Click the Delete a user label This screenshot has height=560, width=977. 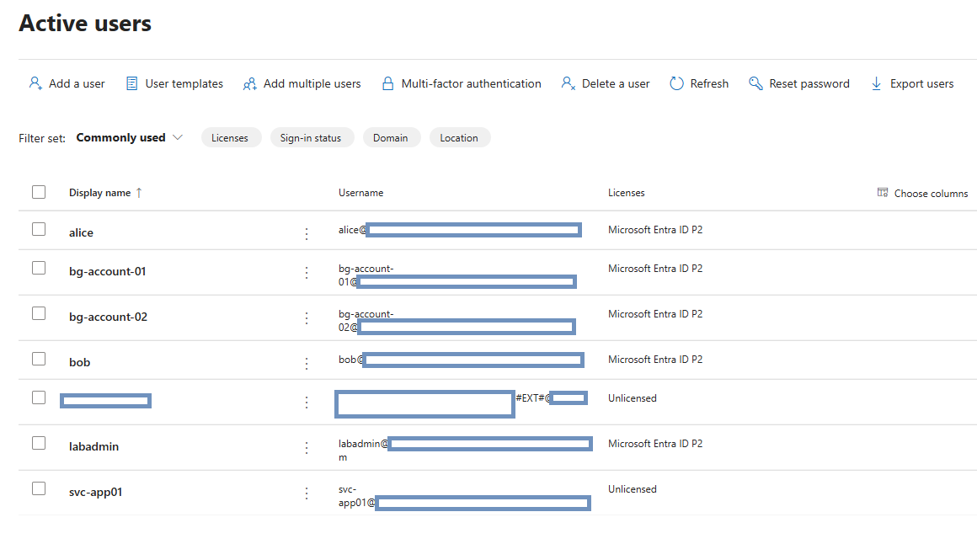coord(616,83)
